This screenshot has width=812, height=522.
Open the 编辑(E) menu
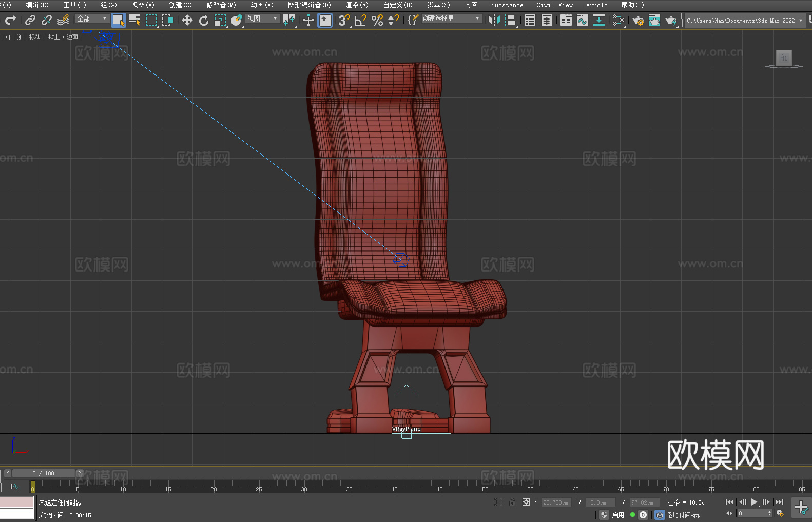37,5
